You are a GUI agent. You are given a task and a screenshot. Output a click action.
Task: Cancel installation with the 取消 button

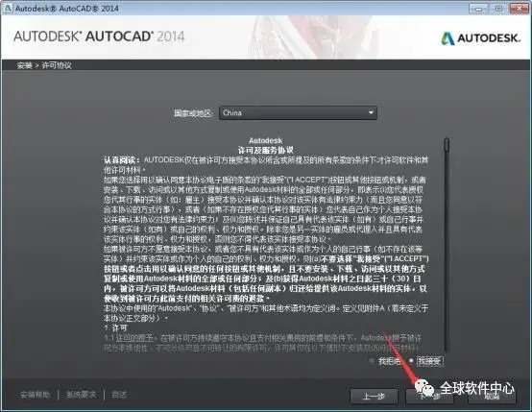point(492,396)
